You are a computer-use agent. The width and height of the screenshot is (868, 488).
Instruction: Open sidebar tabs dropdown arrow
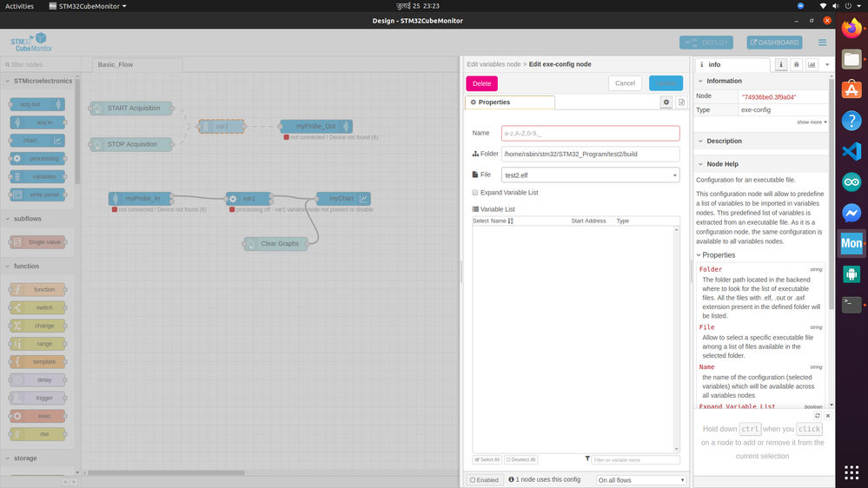(827, 65)
